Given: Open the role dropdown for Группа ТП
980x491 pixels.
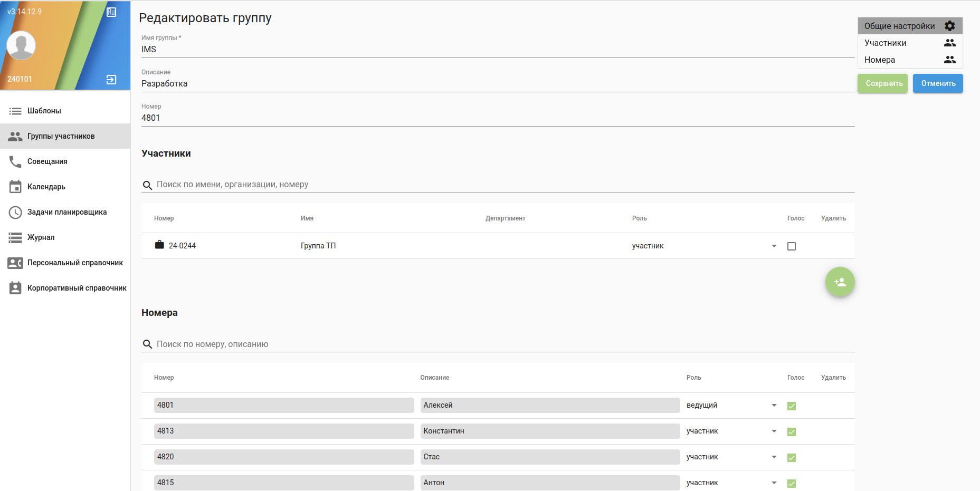Looking at the screenshot, I should (774, 246).
